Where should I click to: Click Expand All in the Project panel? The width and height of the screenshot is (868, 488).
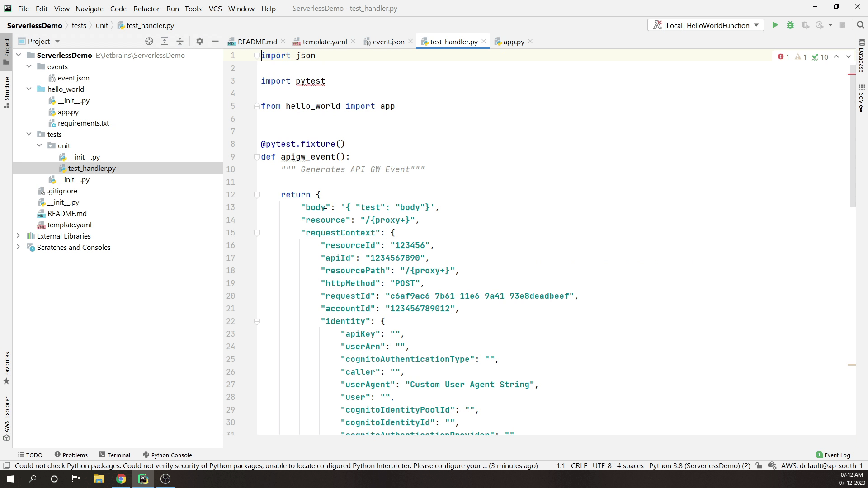coord(165,41)
